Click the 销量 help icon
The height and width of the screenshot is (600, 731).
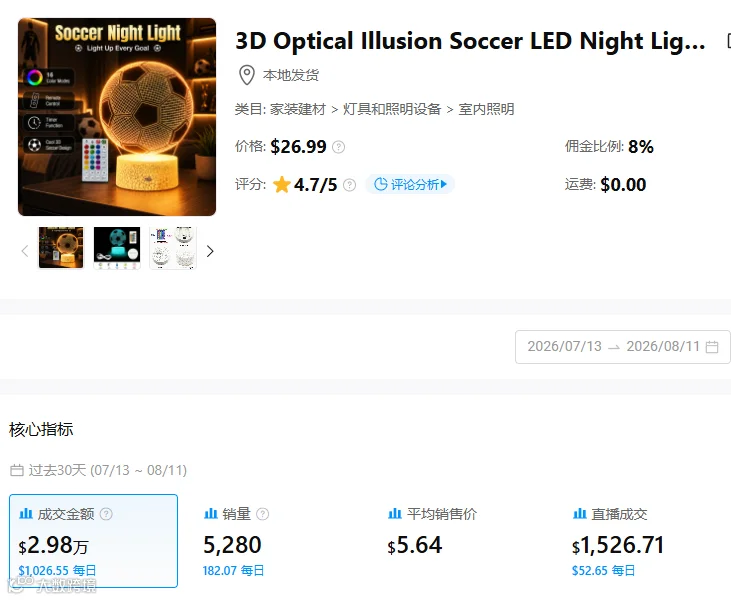263,514
